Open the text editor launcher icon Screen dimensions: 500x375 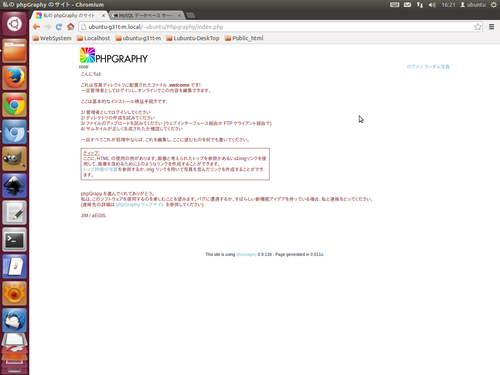tap(14, 213)
